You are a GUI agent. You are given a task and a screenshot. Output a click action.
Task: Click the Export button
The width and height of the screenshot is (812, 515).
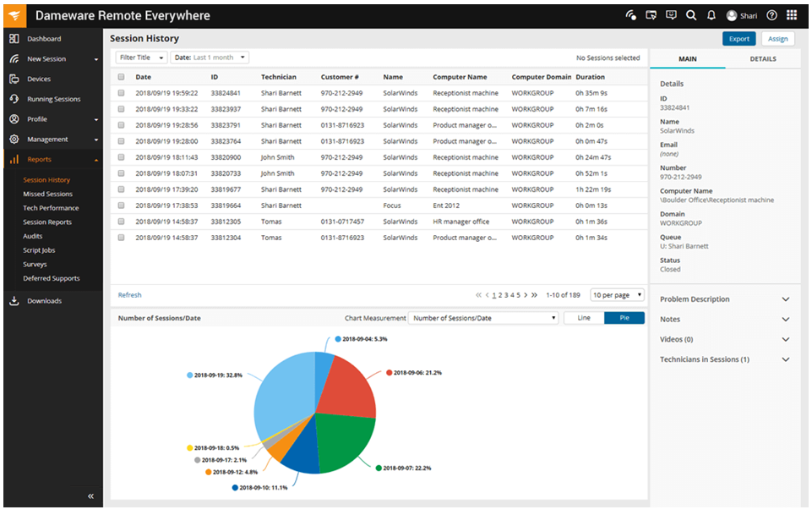tap(739, 39)
